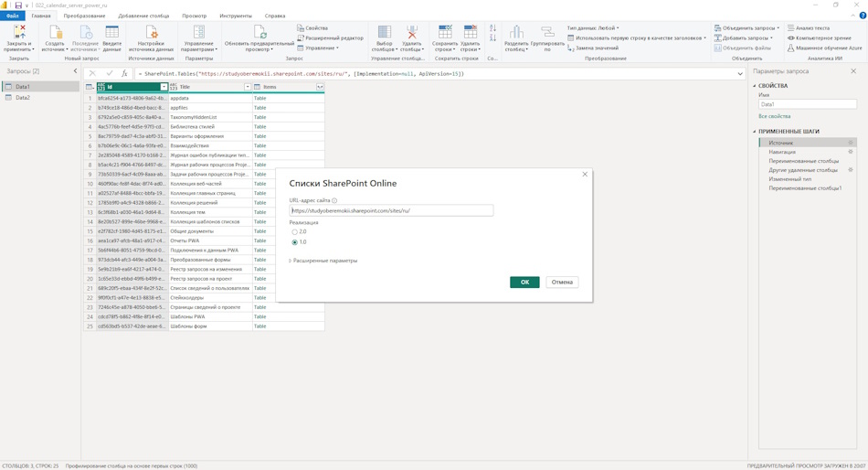
Task: Open Тип данных: Любой dropdown
Action: click(593, 27)
